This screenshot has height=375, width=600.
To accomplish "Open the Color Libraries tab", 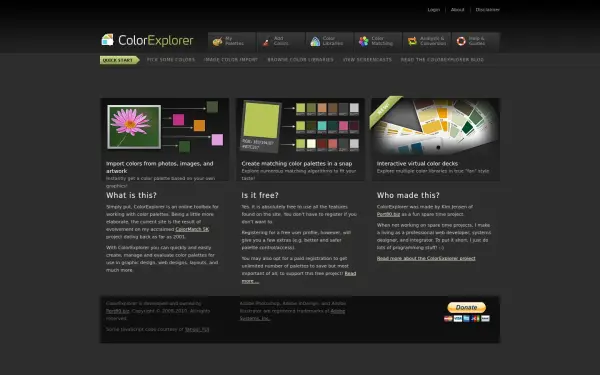I will [329, 41].
